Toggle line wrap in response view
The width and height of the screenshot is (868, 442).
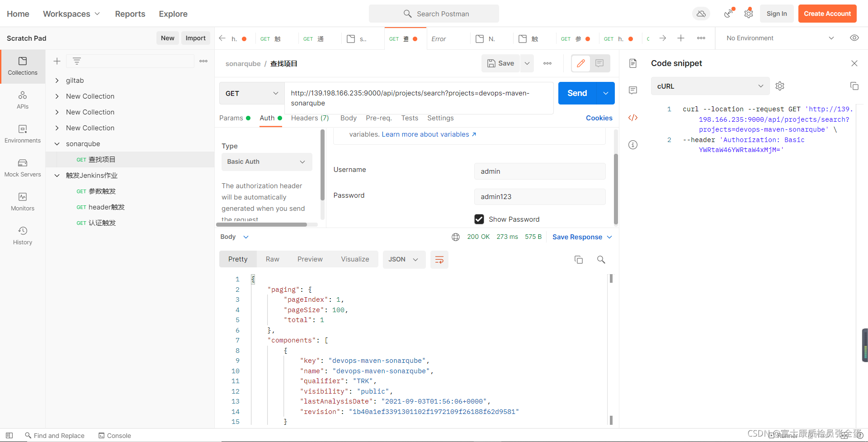439,260
